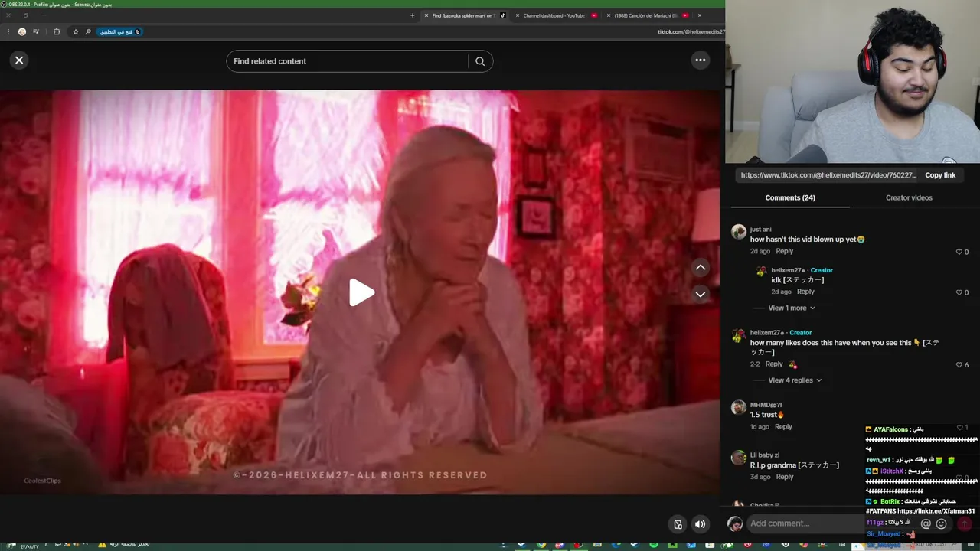Image resolution: width=980 pixels, height=551 pixels.
Task: Reply to just ani's comment
Action: point(784,251)
